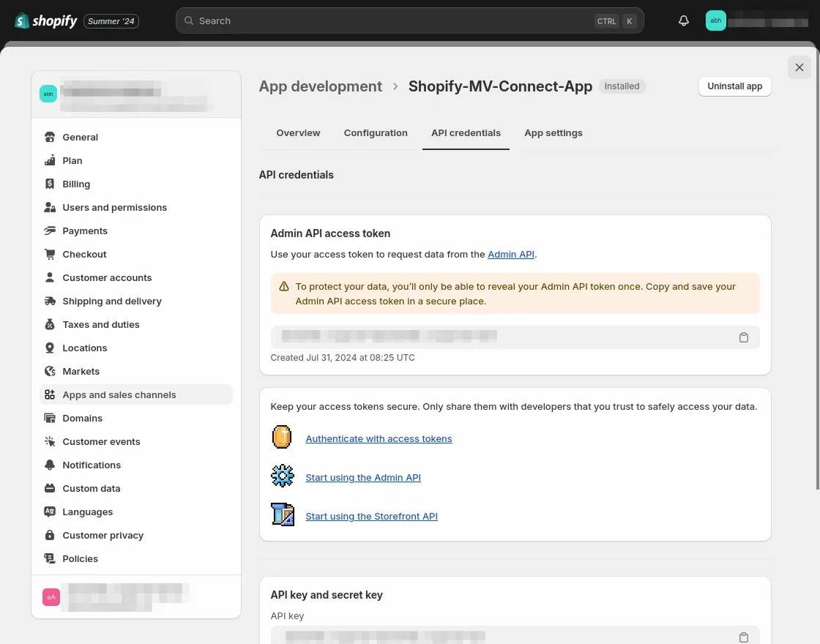Open the Domains settings page
This screenshot has width=820, height=644.
coord(83,419)
